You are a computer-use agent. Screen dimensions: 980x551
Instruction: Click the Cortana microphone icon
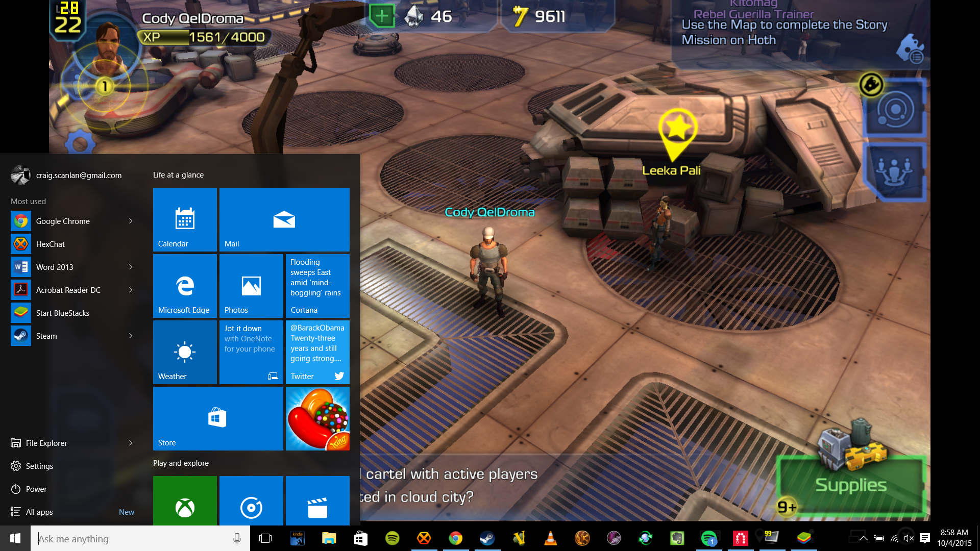(237, 538)
